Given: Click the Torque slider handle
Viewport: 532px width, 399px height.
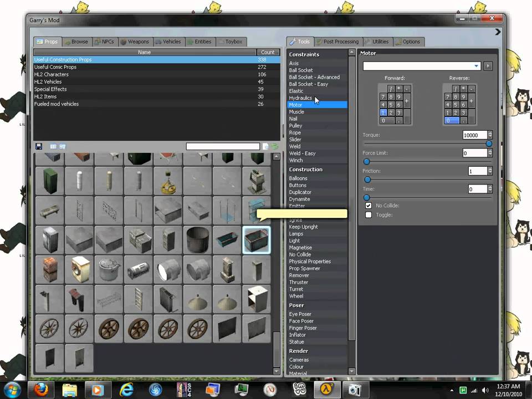Looking at the screenshot, I should pos(489,144).
